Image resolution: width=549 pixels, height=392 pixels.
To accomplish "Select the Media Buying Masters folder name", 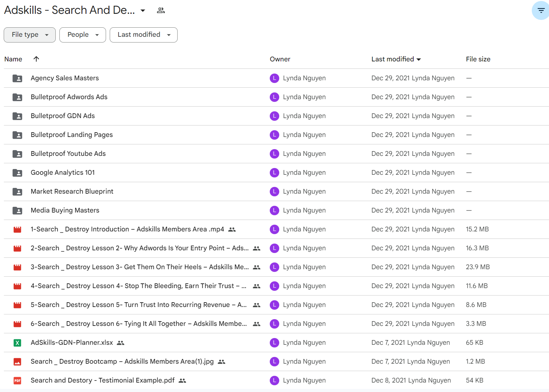I will pyautogui.click(x=65, y=211).
